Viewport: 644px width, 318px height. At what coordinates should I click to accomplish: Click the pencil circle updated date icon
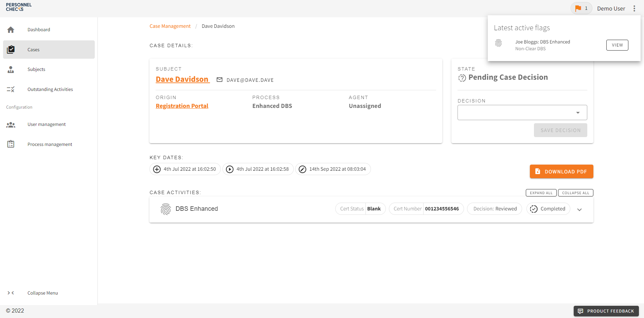(303, 169)
